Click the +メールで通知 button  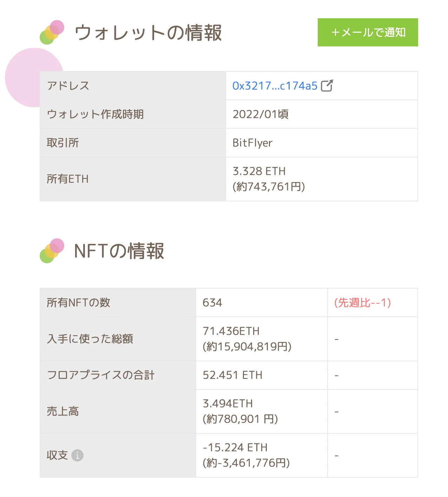pyautogui.click(x=368, y=32)
